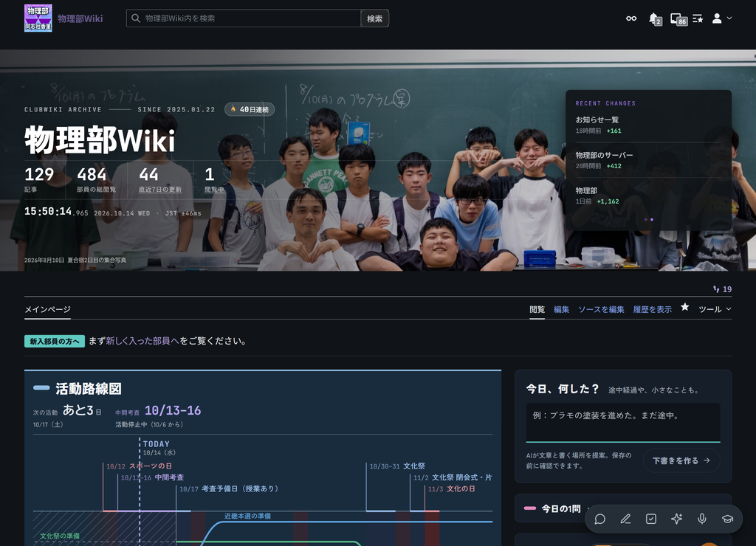Image resolution: width=756 pixels, height=546 pixels.
Task: Click the 今日の1問 card heading
Action: pos(561,508)
